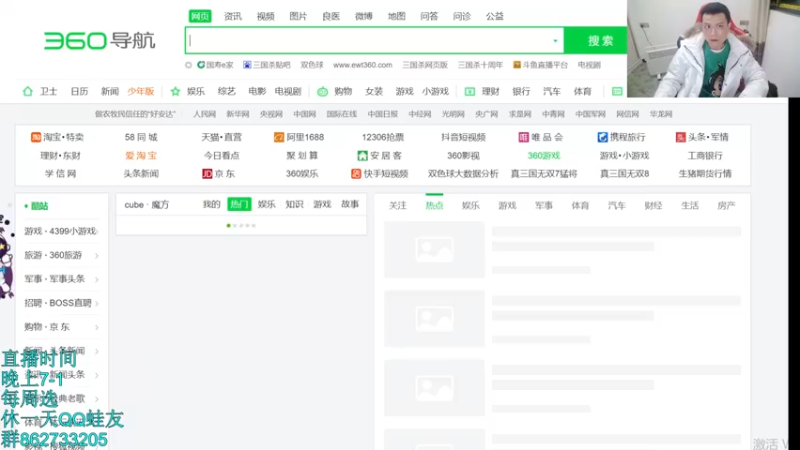Click inside the main search input field
Viewport: 800px width, 450px height.
pyautogui.click(x=374, y=41)
